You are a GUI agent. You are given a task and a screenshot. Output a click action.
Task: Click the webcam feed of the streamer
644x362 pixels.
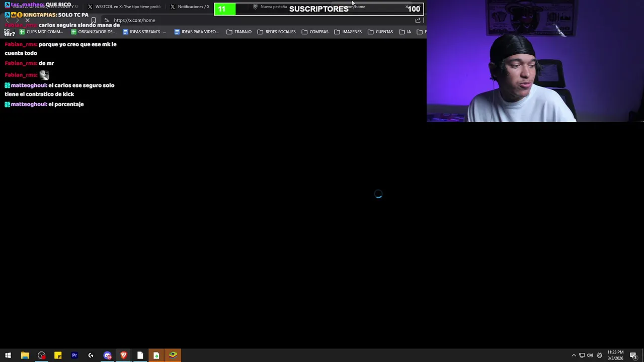click(535, 61)
